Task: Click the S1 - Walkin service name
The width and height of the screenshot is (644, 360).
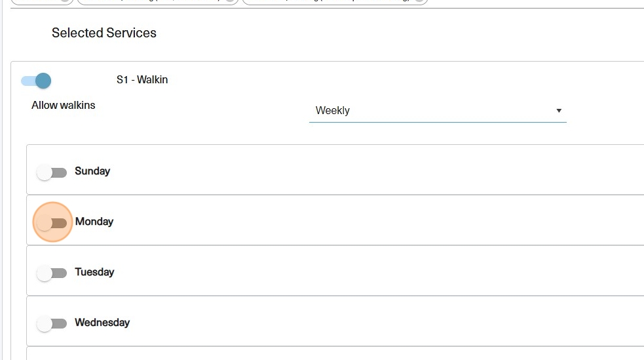Action: coord(142,80)
